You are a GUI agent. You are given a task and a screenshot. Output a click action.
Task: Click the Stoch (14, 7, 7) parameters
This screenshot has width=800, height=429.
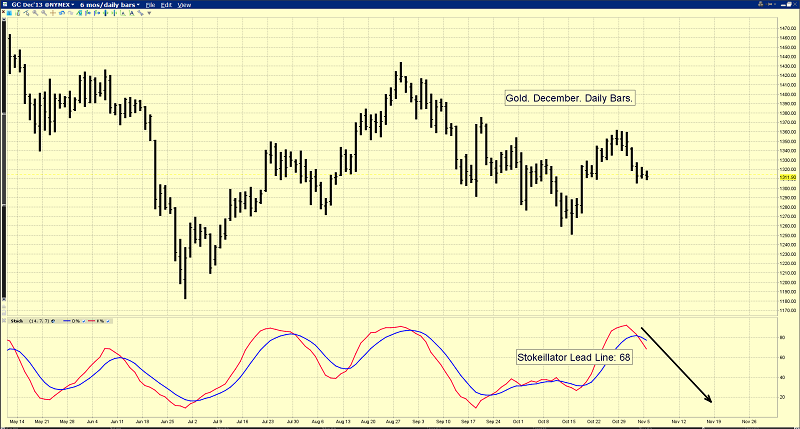pos(39,321)
